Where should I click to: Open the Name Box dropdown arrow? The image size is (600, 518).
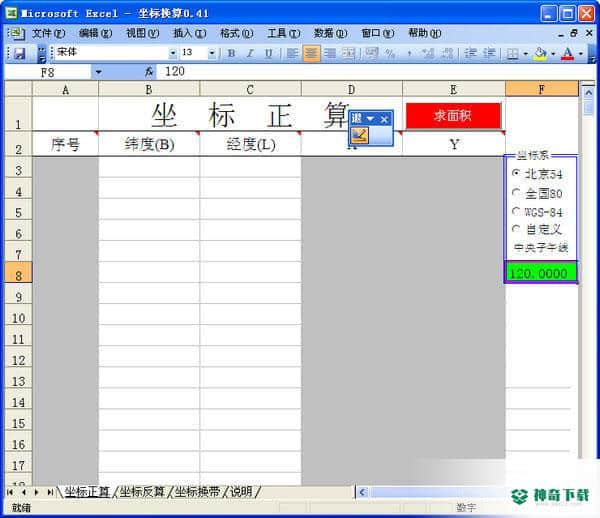click(x=98, y=72)
